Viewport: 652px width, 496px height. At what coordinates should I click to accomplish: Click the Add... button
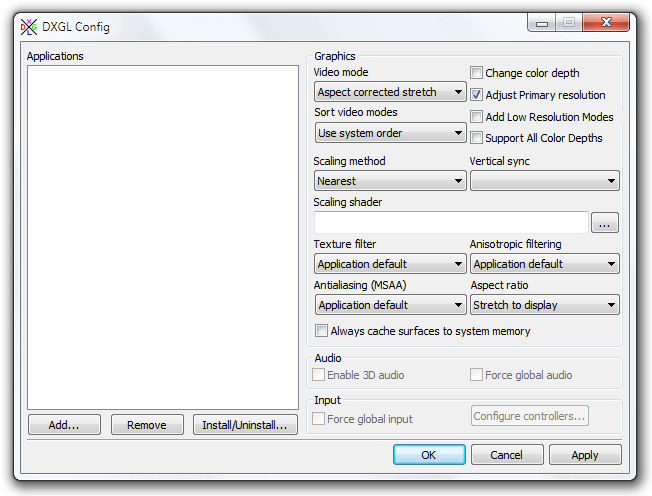tap(64, 425)
